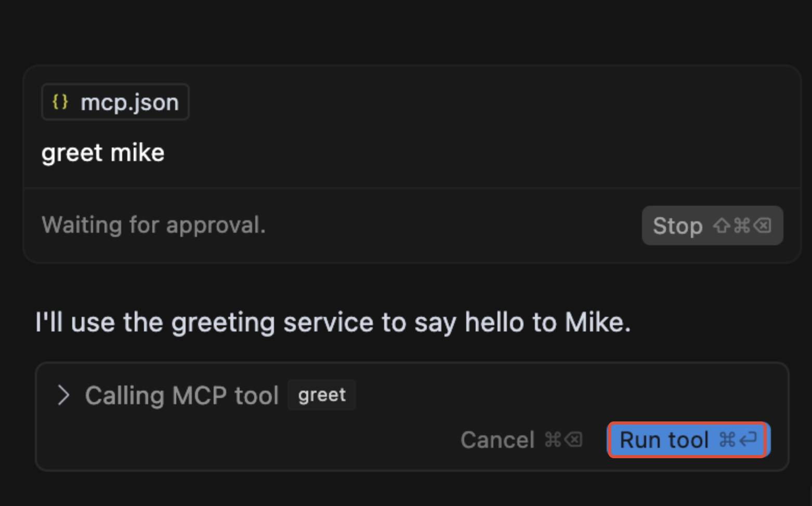
Task: Click the "greet mike" prompt text
Action: [x=103, y=153]
